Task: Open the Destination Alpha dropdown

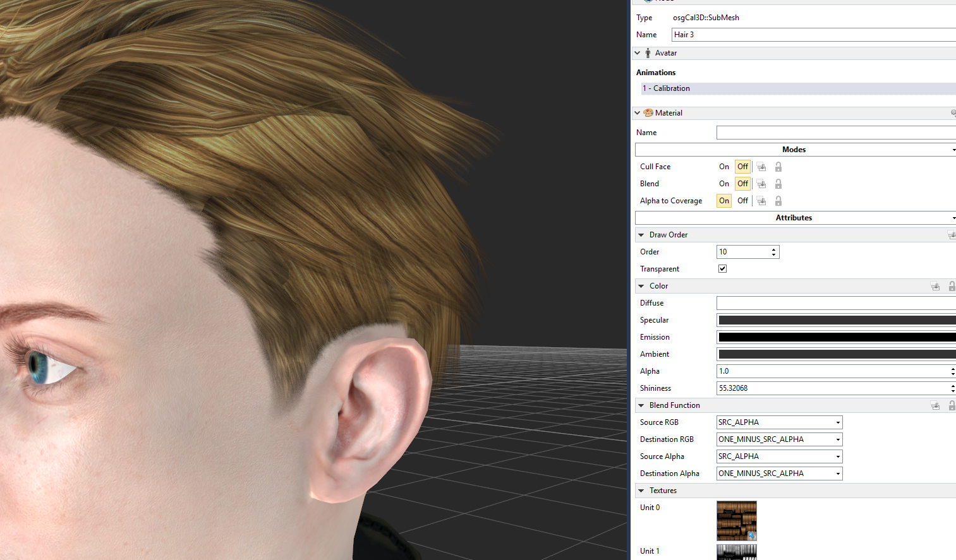Action: [779, 474]
